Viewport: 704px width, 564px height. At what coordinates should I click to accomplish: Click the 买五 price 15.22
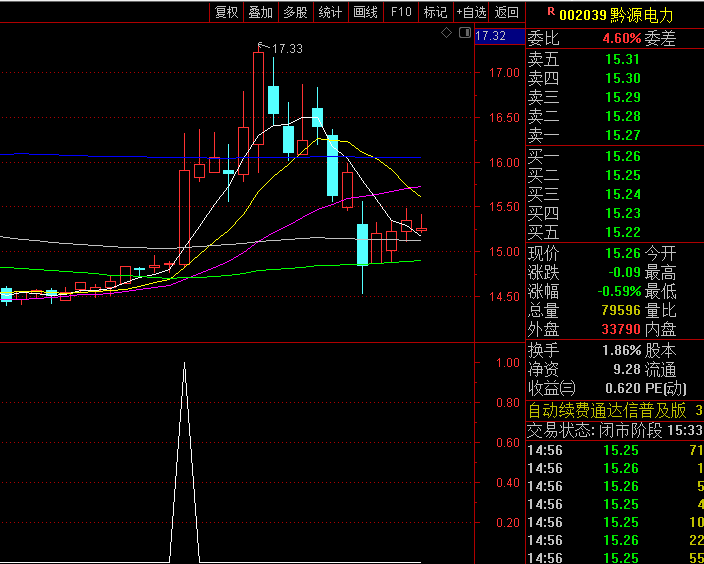[x=622, y=232]
